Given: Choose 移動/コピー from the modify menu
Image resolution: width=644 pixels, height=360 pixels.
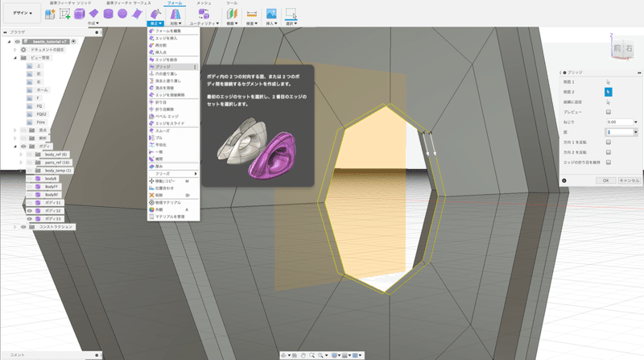Looking at the screenshot, I should (173, 181).
